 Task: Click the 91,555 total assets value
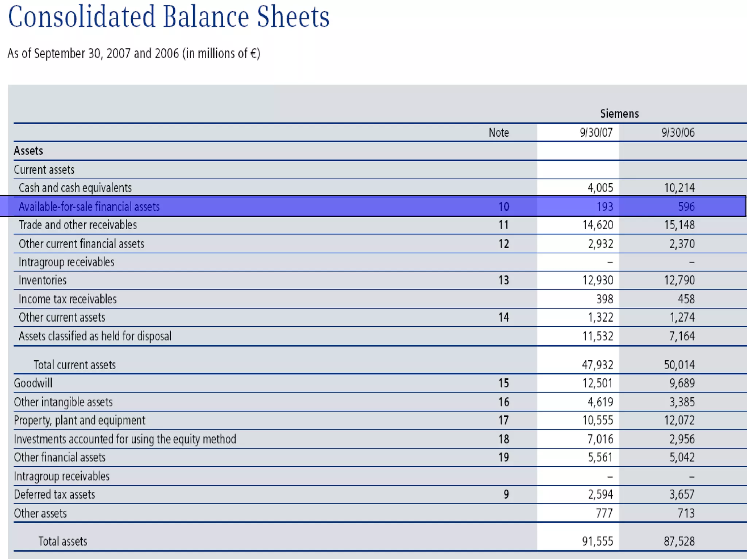pos(597,541)
